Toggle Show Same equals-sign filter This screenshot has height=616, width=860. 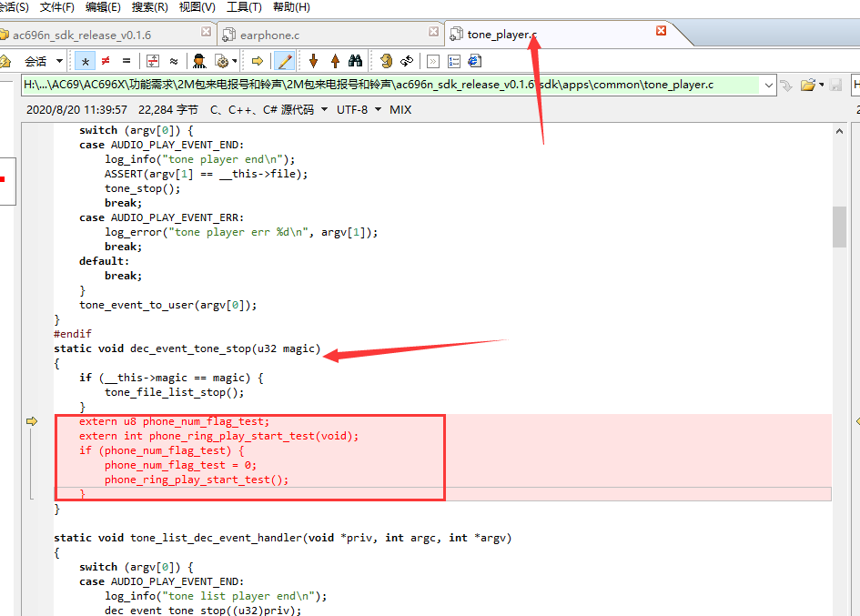point(126,61)
